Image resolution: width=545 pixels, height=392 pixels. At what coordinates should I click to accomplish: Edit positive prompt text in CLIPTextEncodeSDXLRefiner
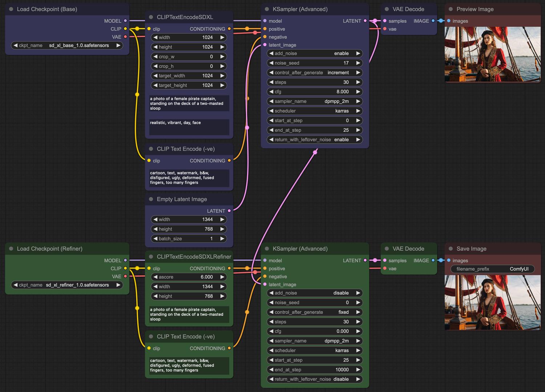pos(189,314)
